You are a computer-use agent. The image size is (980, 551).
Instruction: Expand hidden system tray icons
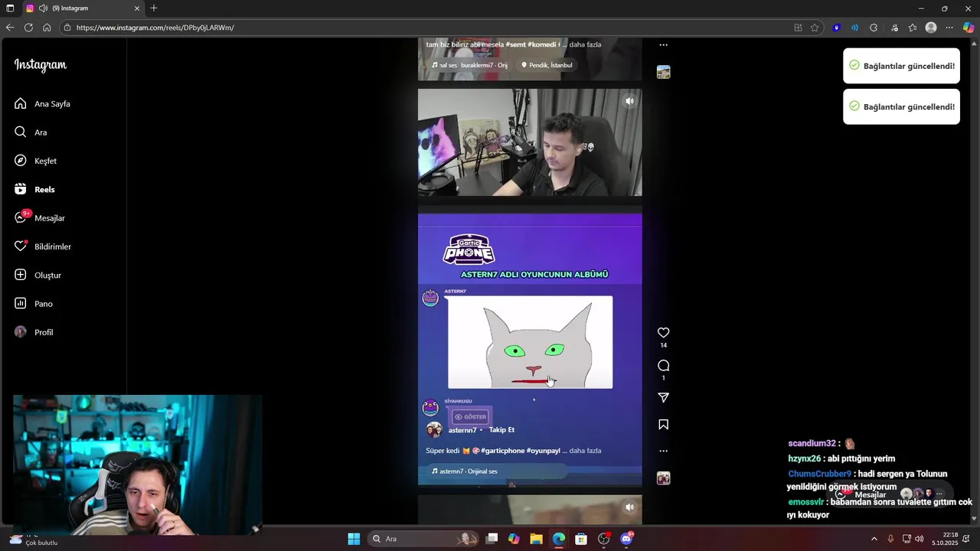(x=874, y=539)
